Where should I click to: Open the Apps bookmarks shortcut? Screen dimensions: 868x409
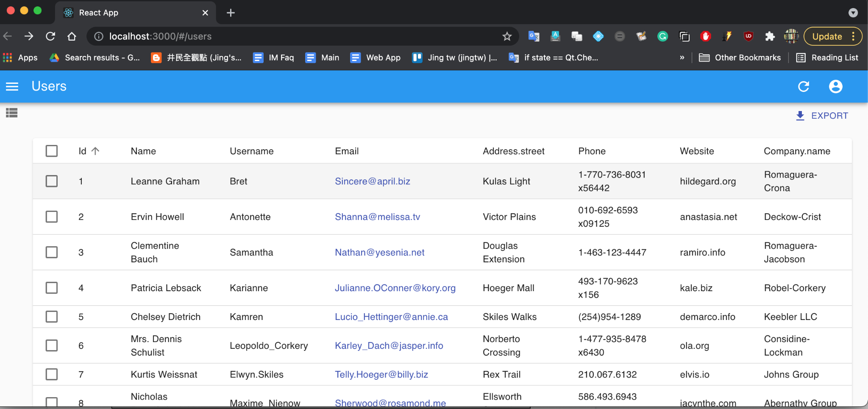tap(20, 58)
